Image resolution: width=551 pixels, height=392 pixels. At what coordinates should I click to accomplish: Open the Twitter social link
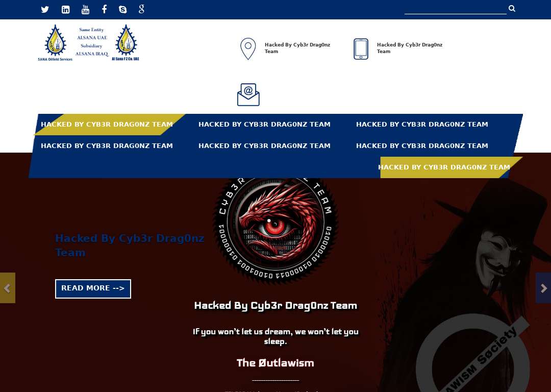pos(45,10)
